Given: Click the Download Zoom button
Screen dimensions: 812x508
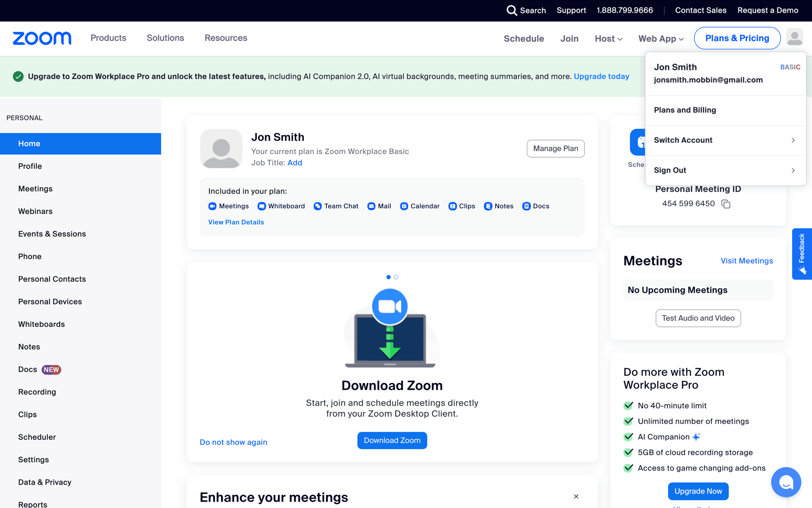Looking at the screenshot, I should (392, 440).
